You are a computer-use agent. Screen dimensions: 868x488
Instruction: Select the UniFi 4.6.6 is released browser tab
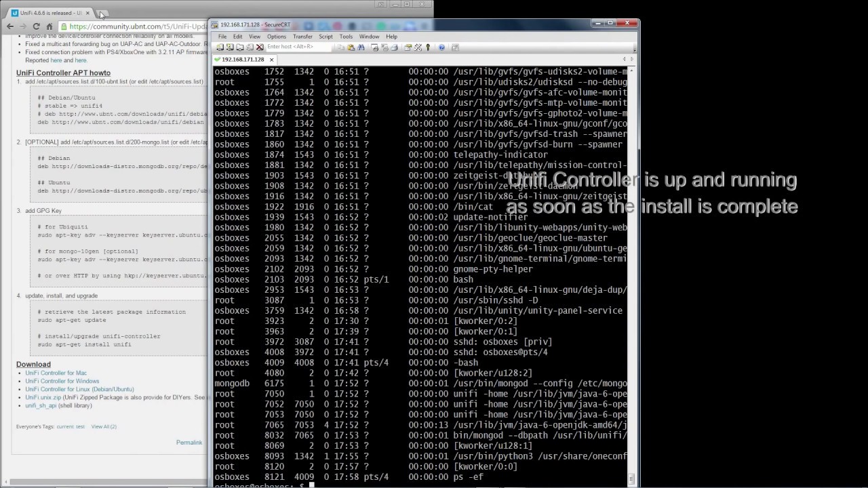50,13
